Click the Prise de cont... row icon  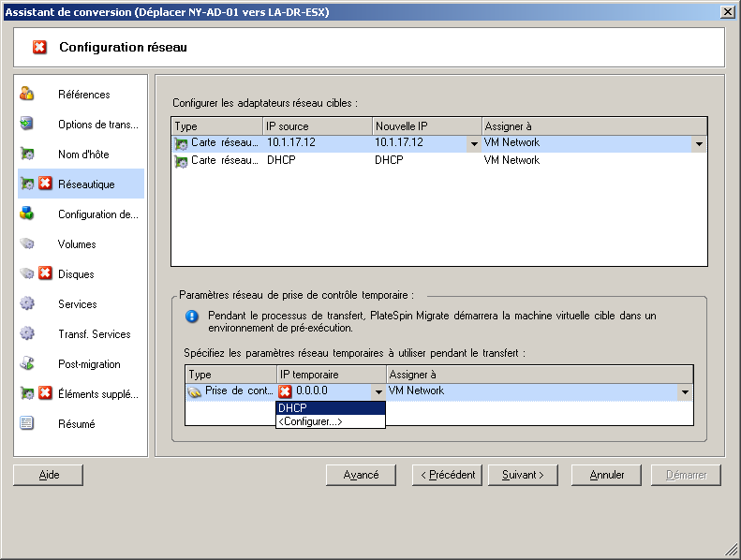[194, 391]
